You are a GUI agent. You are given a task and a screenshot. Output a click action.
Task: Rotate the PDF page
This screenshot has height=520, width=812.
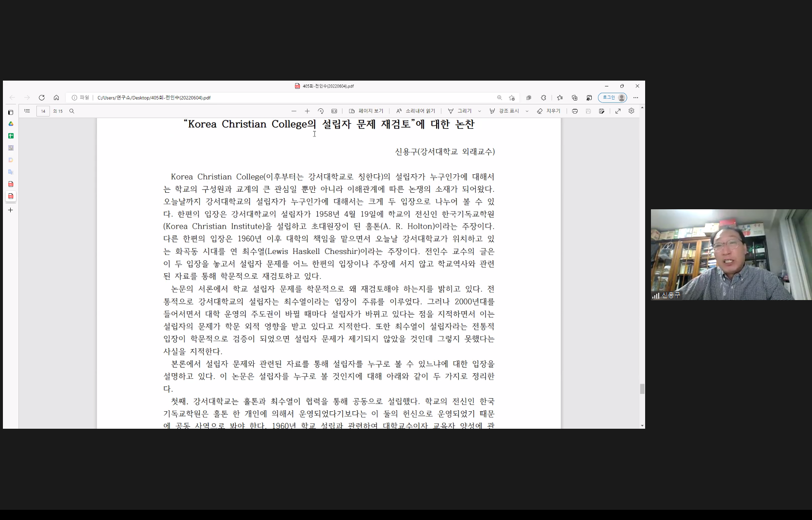coord(321,111)
